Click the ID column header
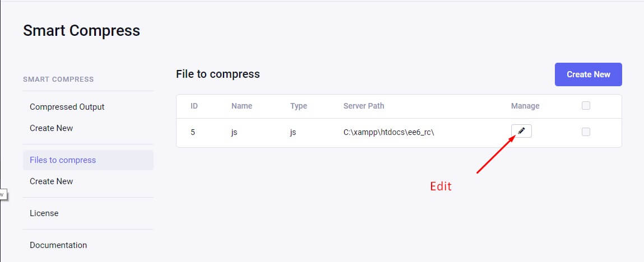The width and height of the screenshot is (644, 262). 194,106
